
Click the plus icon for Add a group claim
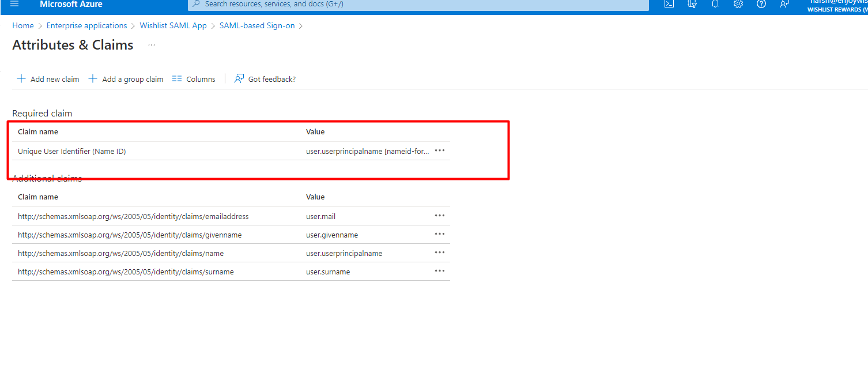coord(93,79)
